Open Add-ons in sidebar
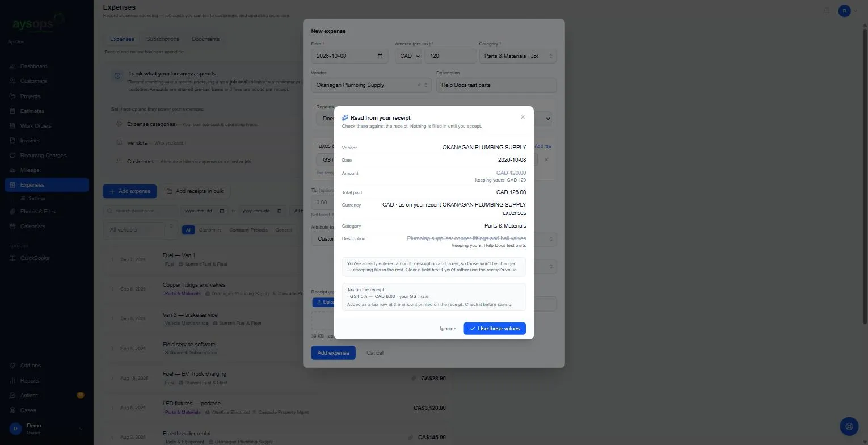Image resolution: width=868 pixels, height=445 pixels. [30, 366]
